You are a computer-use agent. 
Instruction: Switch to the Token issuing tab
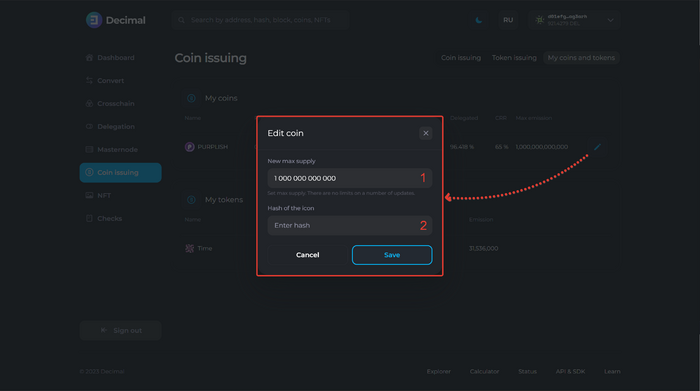[x=514, y=58]
